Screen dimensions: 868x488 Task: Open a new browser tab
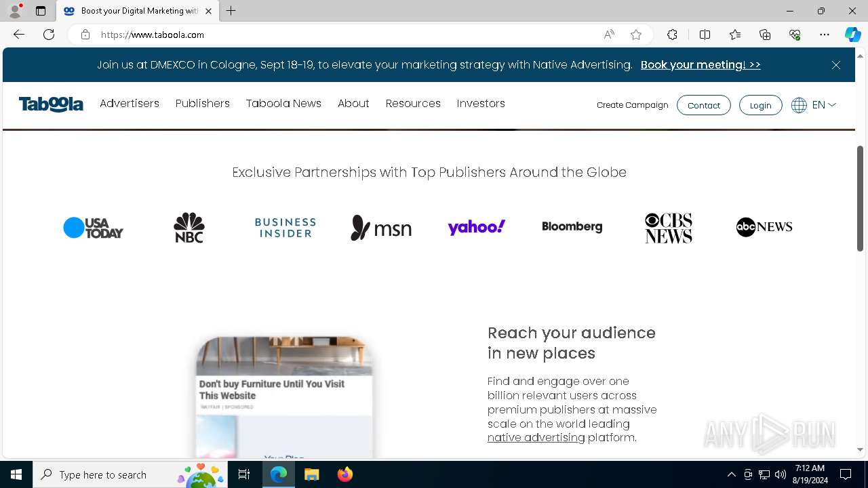point(231,11)
